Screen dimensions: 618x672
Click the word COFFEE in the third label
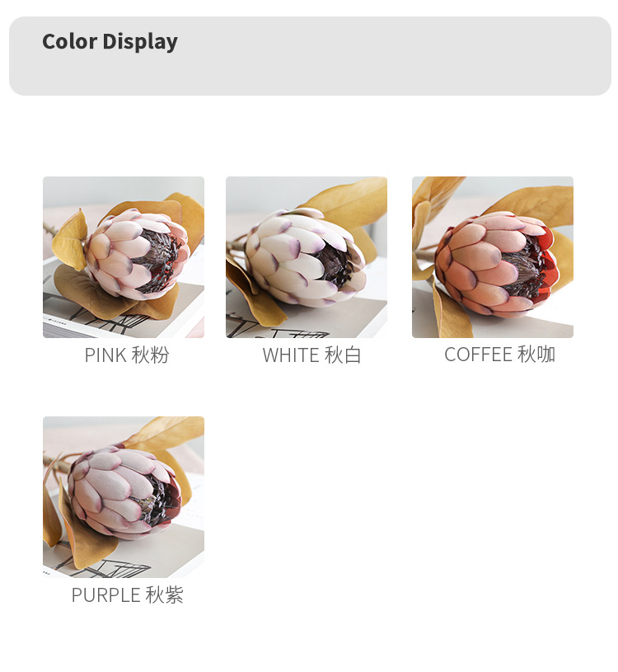pyautogui.click(x=479, y=355)
